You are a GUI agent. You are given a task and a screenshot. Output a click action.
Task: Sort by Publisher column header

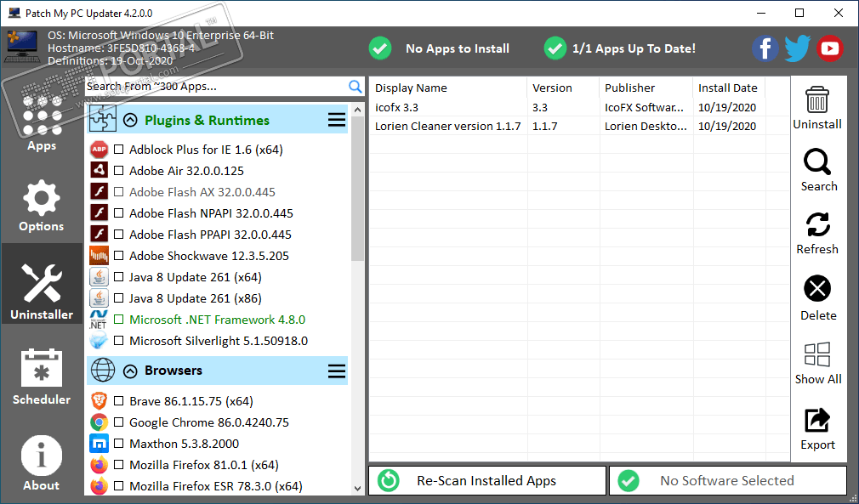(x=646, y=88)
